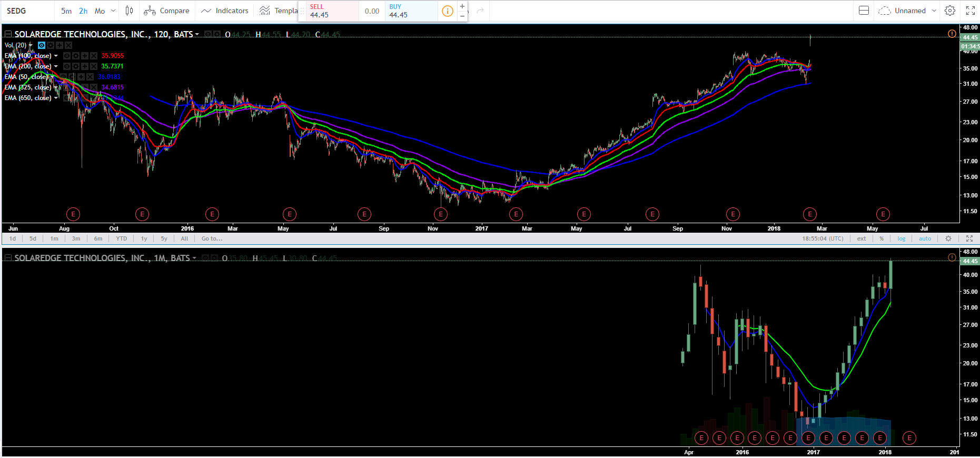This screenshot has width=980, height=458.
Task: Expand the interval dropdown next to Mo
Action: pyautogui.click(x=113, y=11)
